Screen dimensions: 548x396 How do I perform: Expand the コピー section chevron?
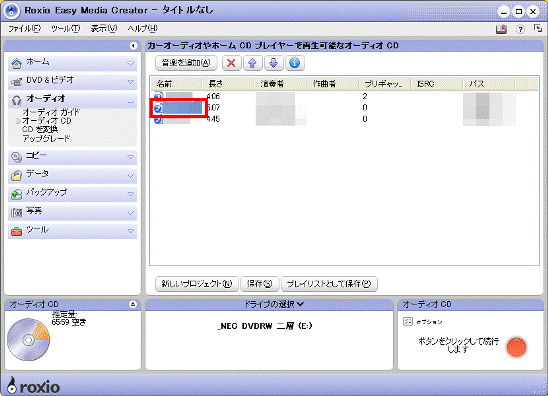point(130,157)
